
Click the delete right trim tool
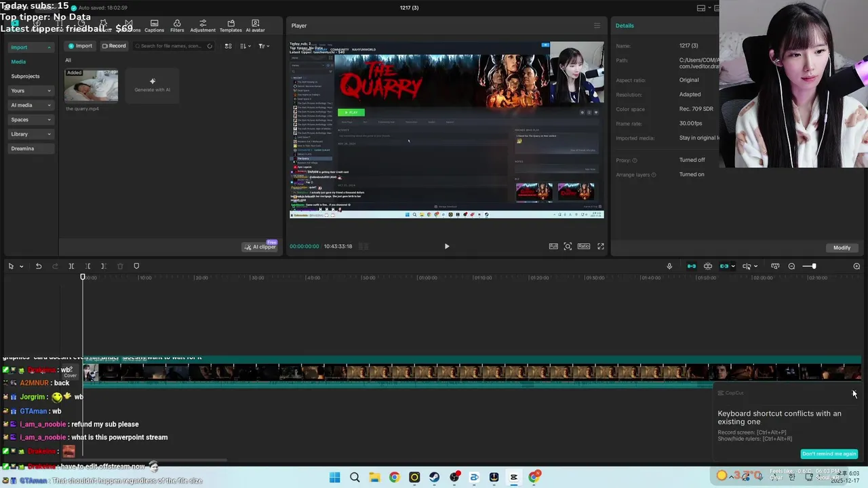tap(103, 266)
